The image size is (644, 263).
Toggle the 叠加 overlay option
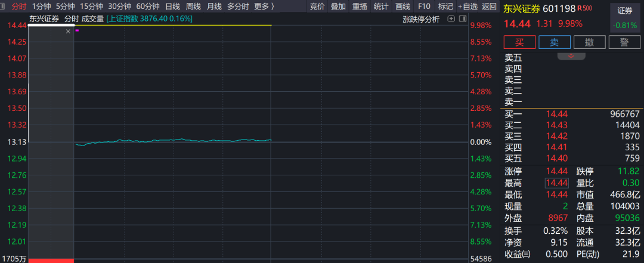[338, 7]
